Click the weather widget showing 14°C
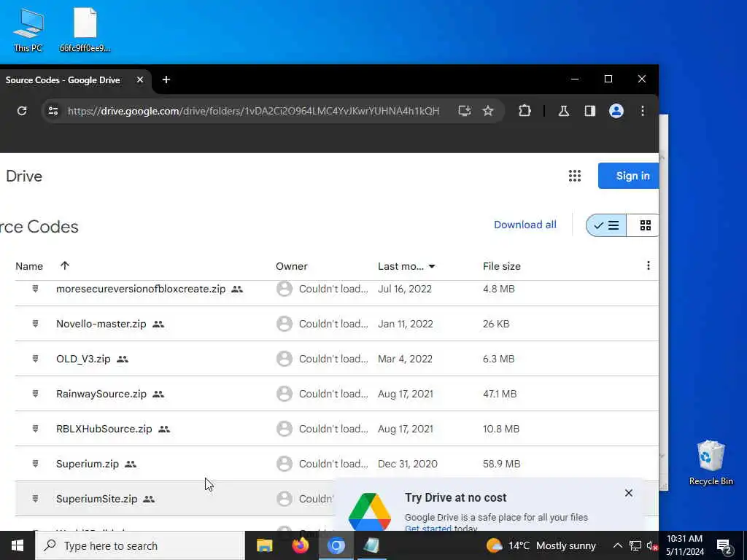The image size is (747, 560). pyautogui.click(x=541, y=545)
